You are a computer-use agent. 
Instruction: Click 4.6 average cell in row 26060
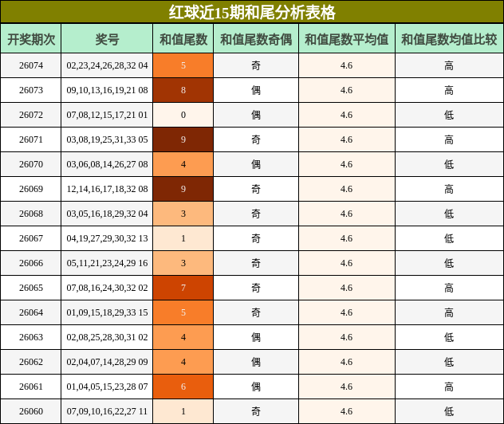pos(346,412)
